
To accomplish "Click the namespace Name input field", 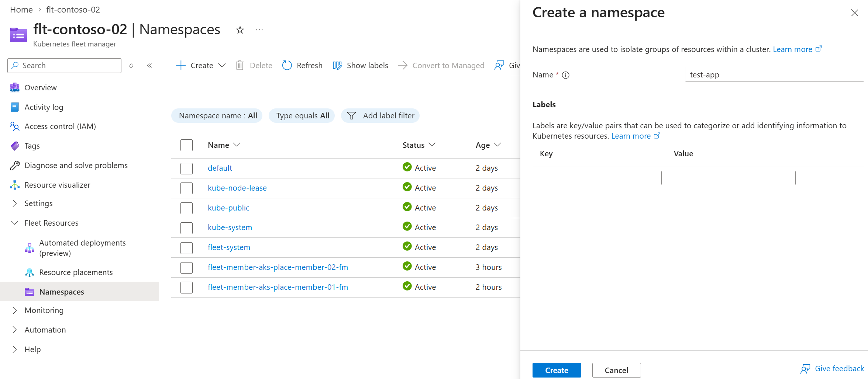I will pos(774,74).
